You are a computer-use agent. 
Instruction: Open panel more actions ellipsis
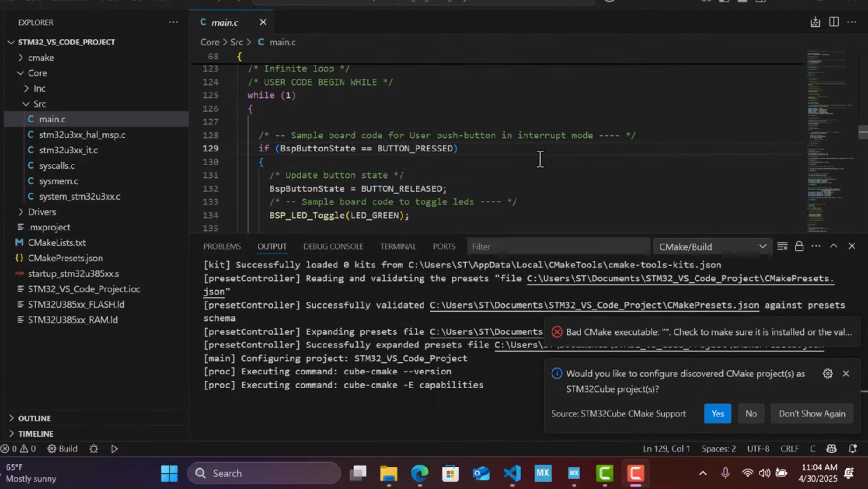pyautogui.click(x=816, y=246)
